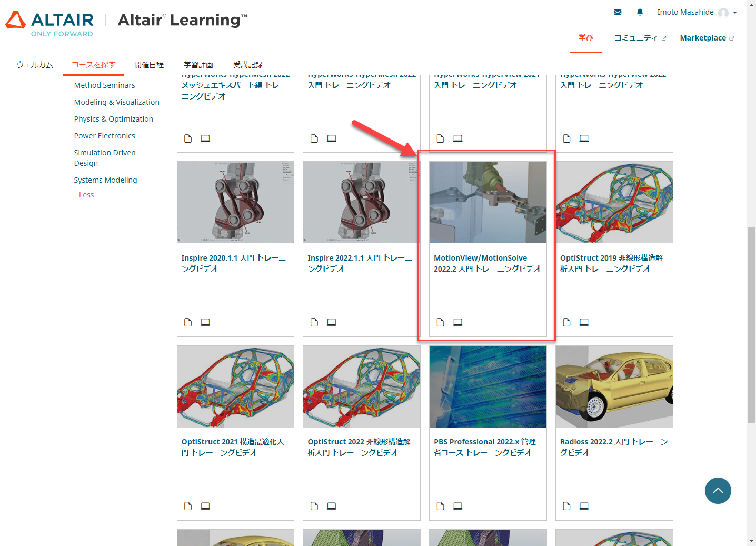Switch to the 学び tab

[x=586, y=38]
